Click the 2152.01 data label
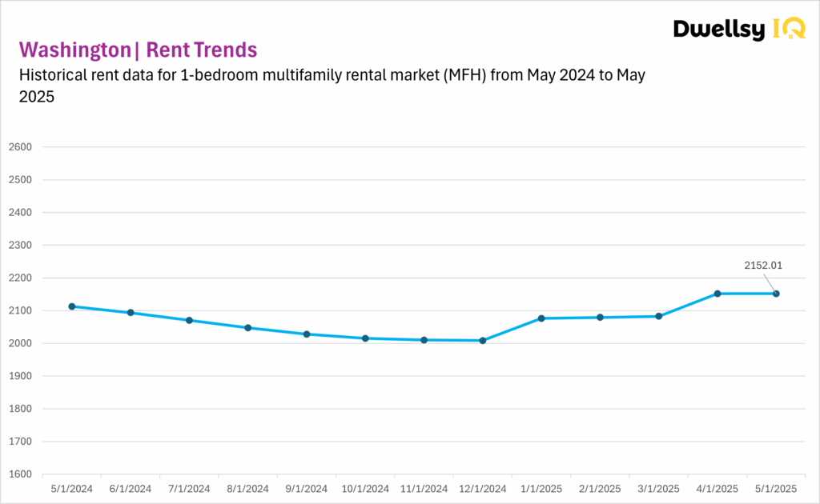820x504 pixels. 763,266
